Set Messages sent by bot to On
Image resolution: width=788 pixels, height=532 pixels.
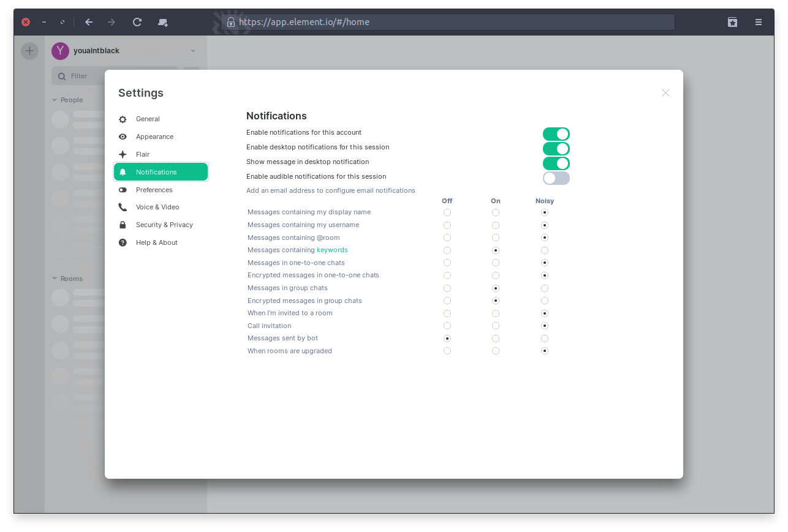[496, 339]
